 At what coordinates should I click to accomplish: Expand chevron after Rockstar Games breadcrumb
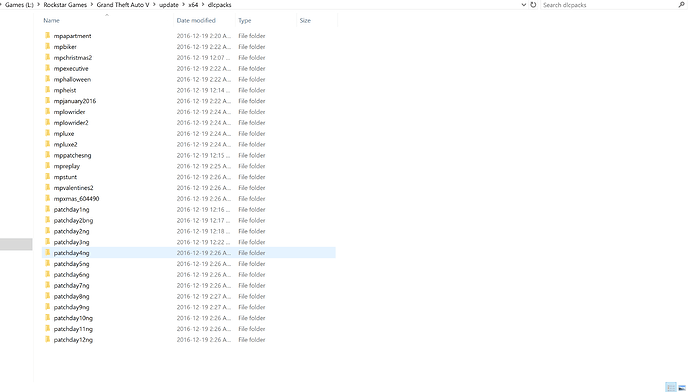pyautogui.click(x=92, y=5)
